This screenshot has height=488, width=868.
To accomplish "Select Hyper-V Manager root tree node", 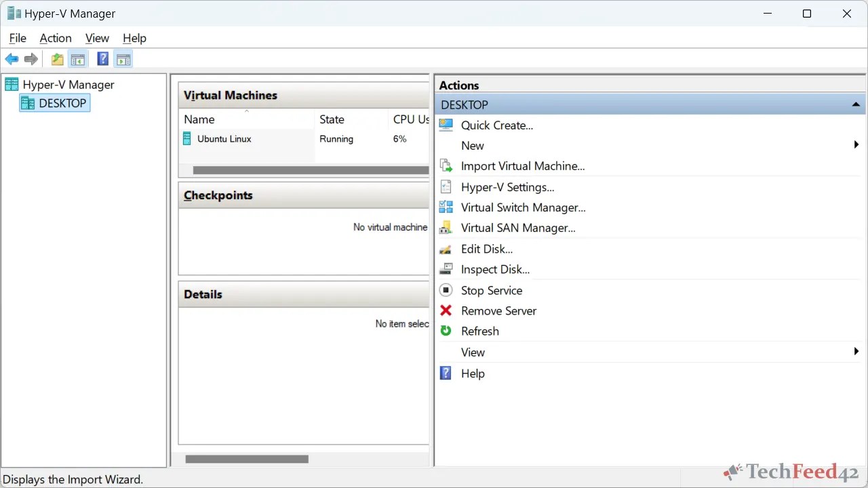I will [x=68, y=85].
